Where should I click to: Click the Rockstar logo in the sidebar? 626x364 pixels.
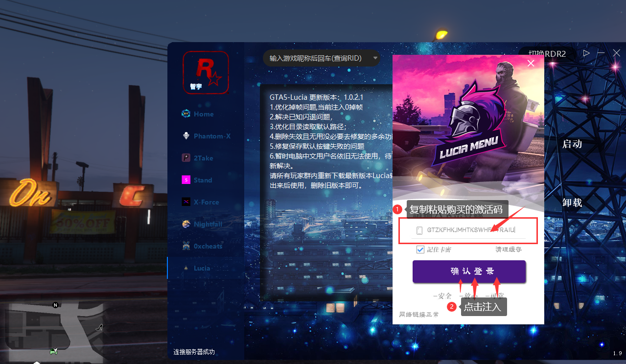coord(206,72)
